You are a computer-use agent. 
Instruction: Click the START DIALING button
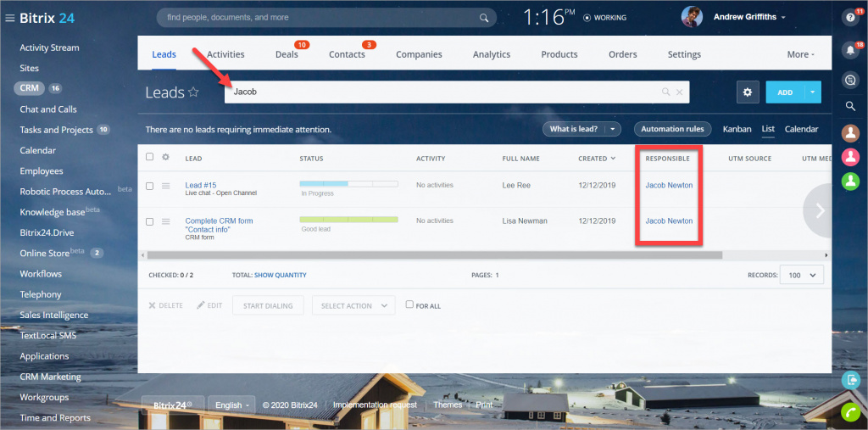coord(269,305)
